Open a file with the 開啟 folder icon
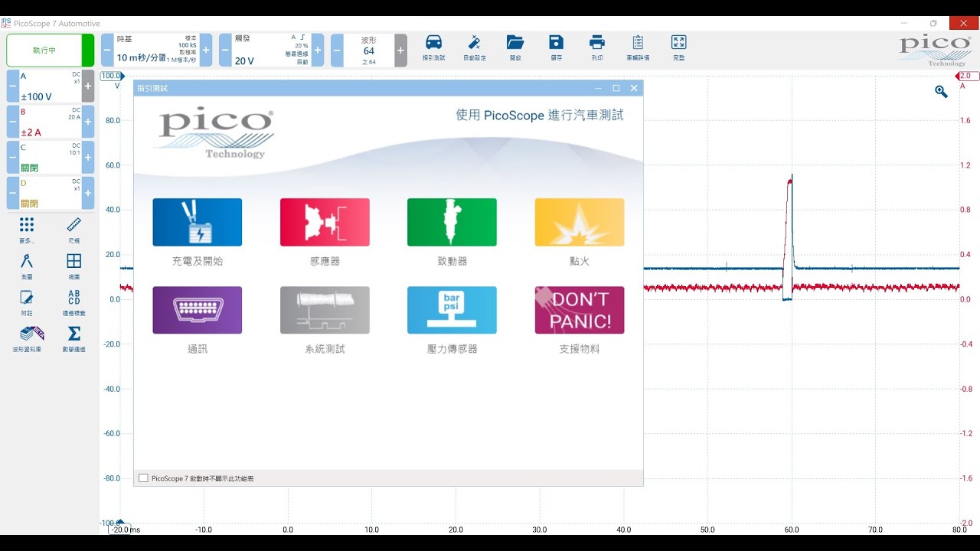Image resolution: width=980 pixels, height=551 pixels. [515, 47]
